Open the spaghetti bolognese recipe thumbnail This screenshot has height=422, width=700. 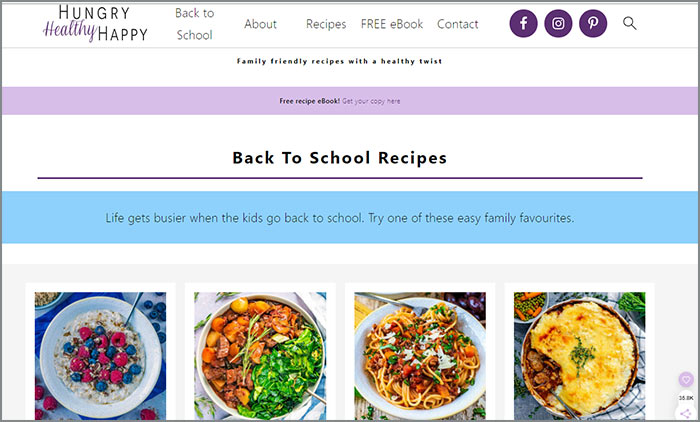420,356
